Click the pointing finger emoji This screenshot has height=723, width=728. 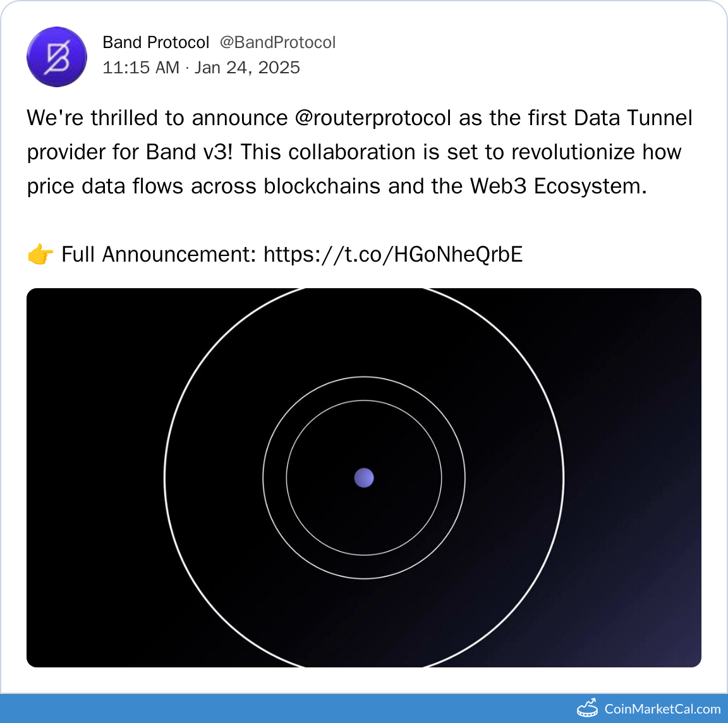(40, 255)
